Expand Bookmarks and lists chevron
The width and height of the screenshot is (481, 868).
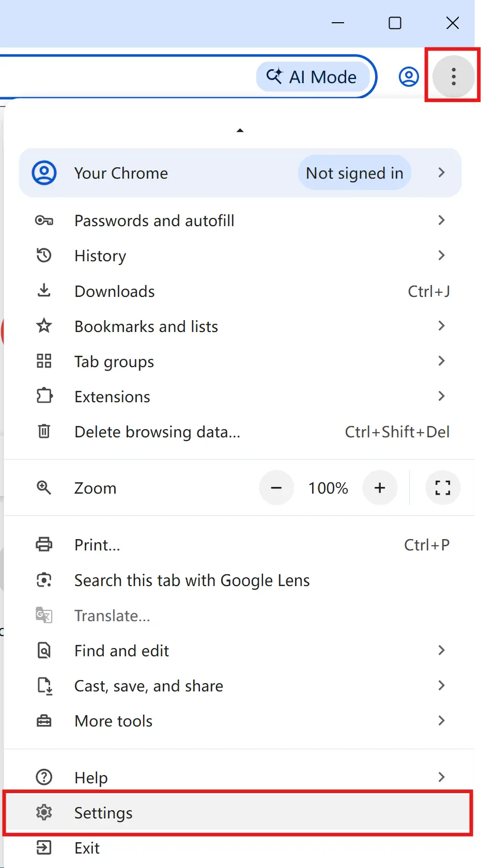(441, 326)
